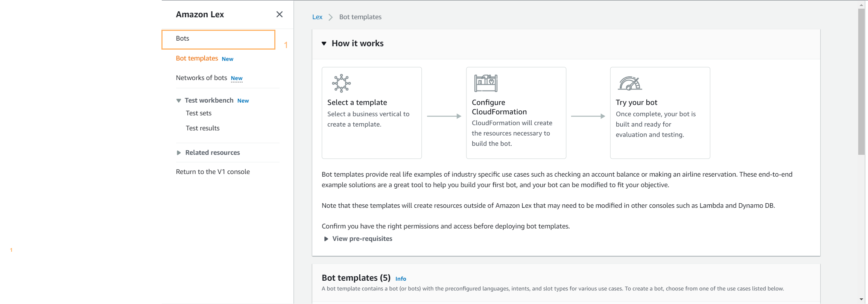Open the Bots page in sidebar

tap(182, 38)
